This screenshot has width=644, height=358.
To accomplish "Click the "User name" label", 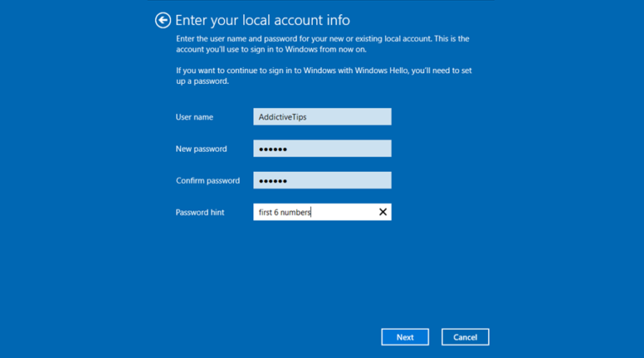I will [195, 117].
